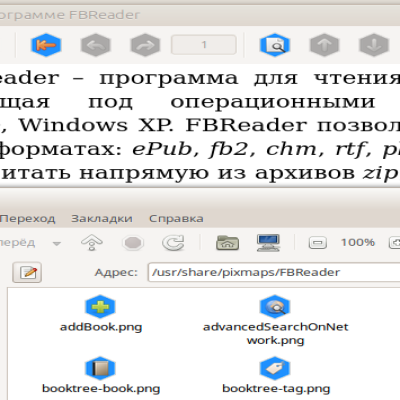
Task: Click the booktree-tag.png file name label
Action: pos(276,389)
